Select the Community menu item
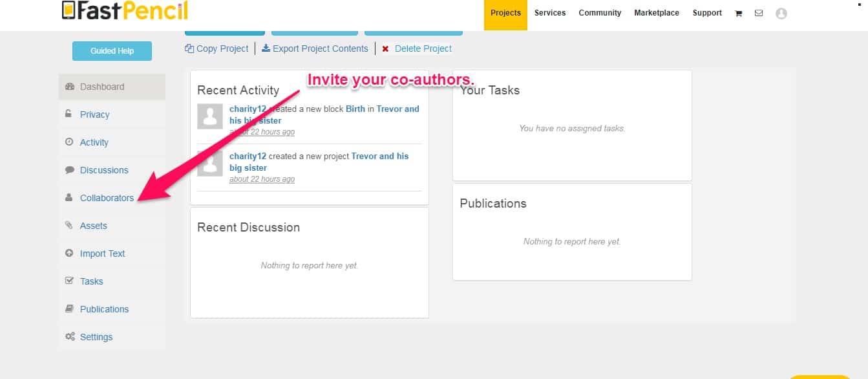This screenshot has height=379, width=868. 600,14
